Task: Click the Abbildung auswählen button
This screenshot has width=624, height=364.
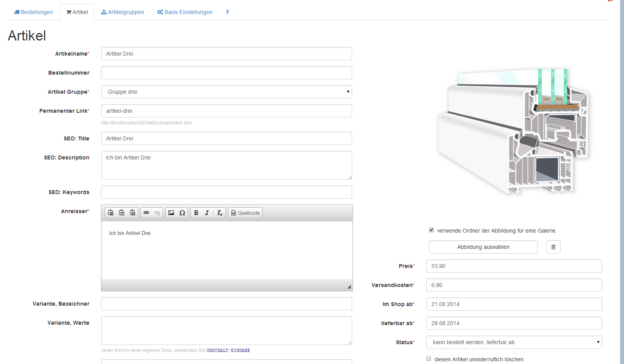Action: [x=484, y=247]
